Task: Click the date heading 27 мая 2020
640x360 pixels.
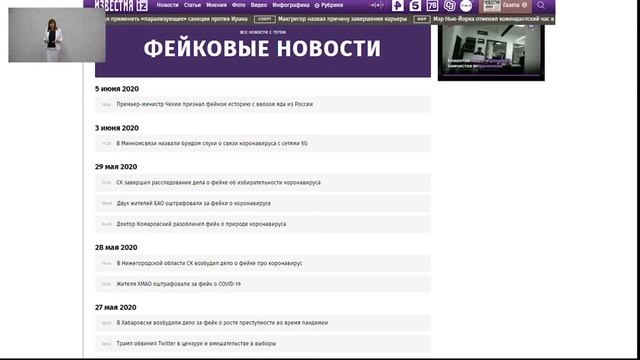Action: [116, 308]
